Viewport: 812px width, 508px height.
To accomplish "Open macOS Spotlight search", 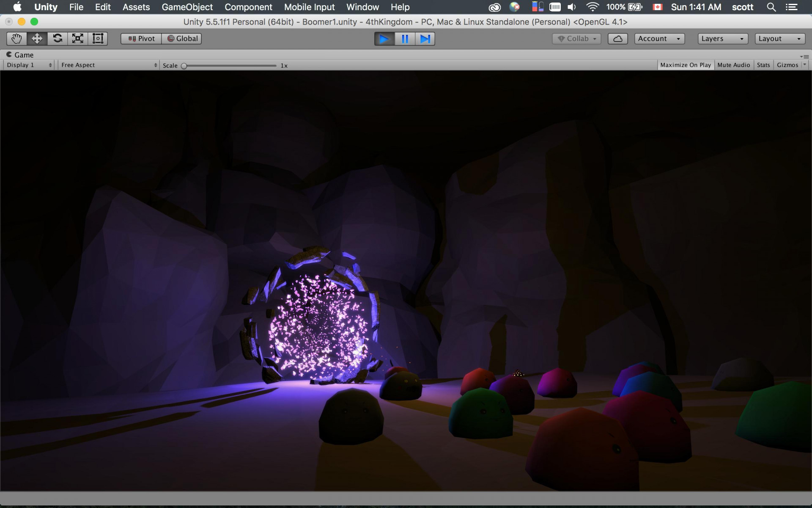I will pos(771,7).
